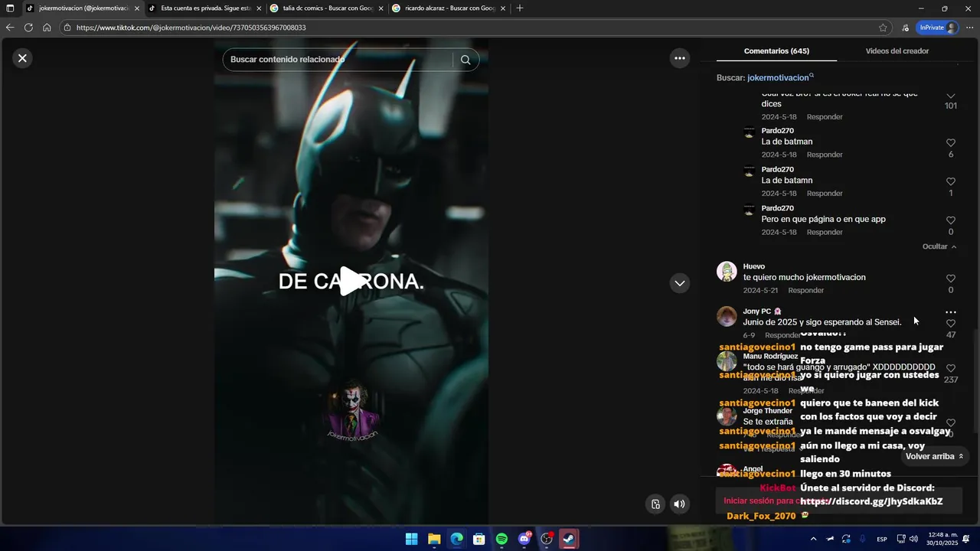Click the search magnifier icon in related content bar
Viewport: 980px width, 551px height.
465,60
